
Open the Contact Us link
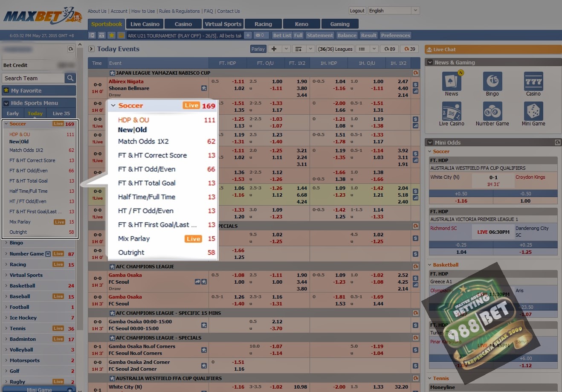click(229, 11)
